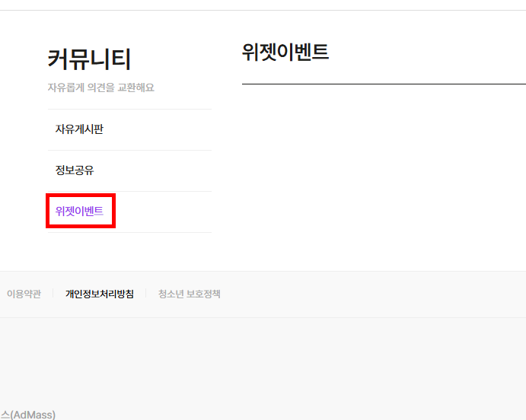Open the 이용약관 footer link
This screenshot has height=420, width=526.
pyautogui.click(x=24, y=294)
